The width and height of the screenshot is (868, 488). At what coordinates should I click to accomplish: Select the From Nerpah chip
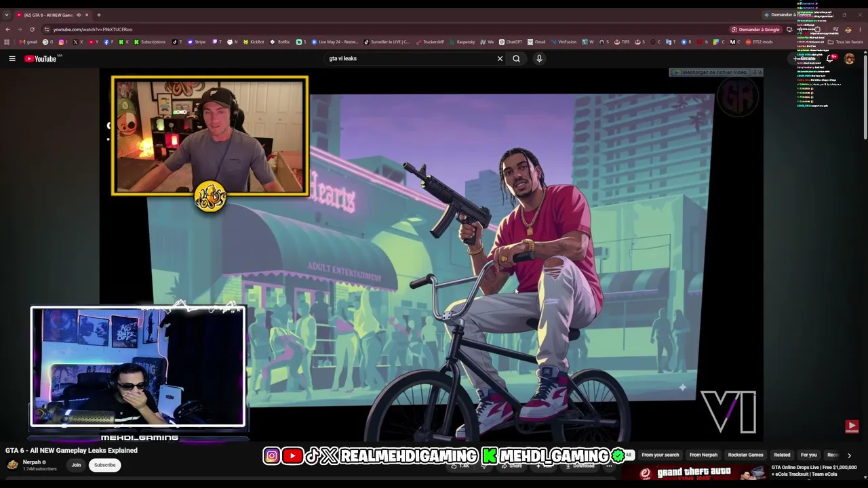(x=703, y=455)
